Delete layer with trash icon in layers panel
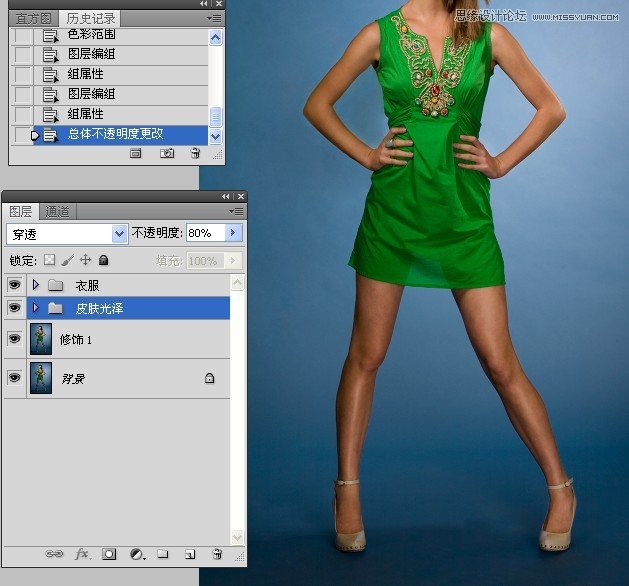629x586 pixels. pos(216,554)
